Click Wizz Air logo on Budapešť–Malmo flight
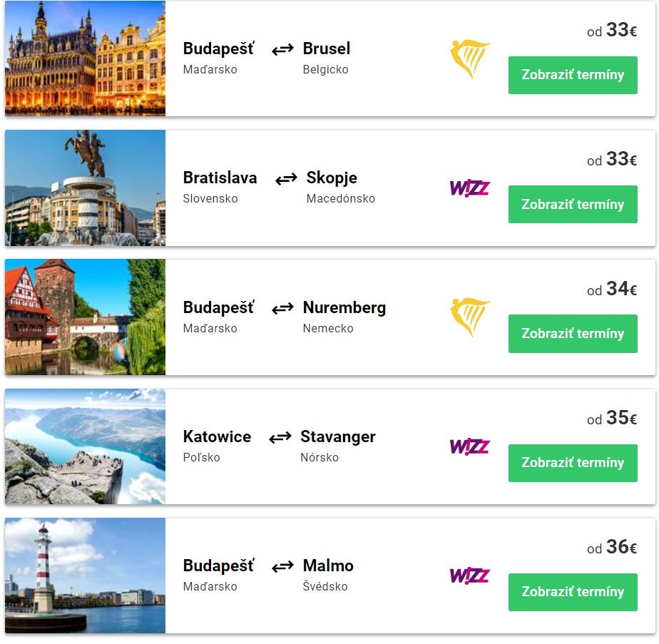 [x=470, y=576]
